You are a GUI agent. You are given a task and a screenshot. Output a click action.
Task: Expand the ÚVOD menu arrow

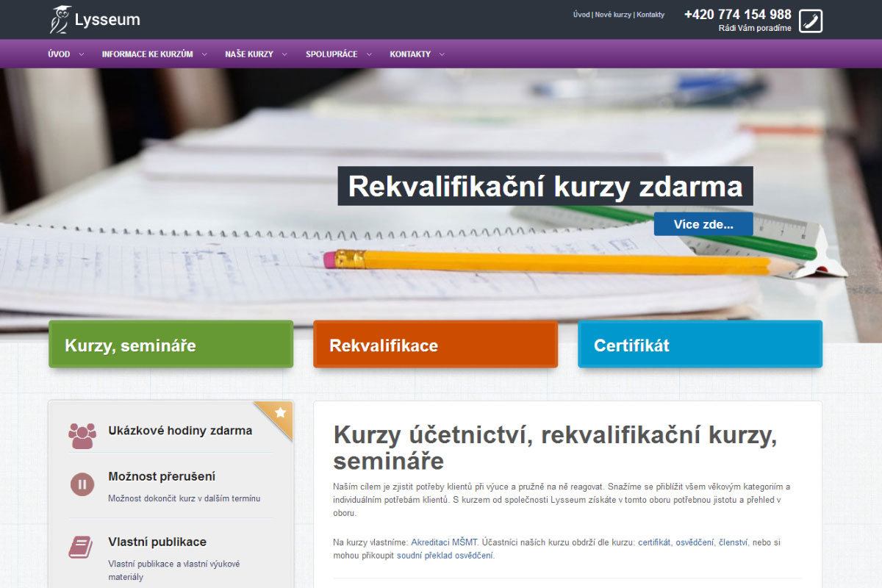click(x=82, y=54)
